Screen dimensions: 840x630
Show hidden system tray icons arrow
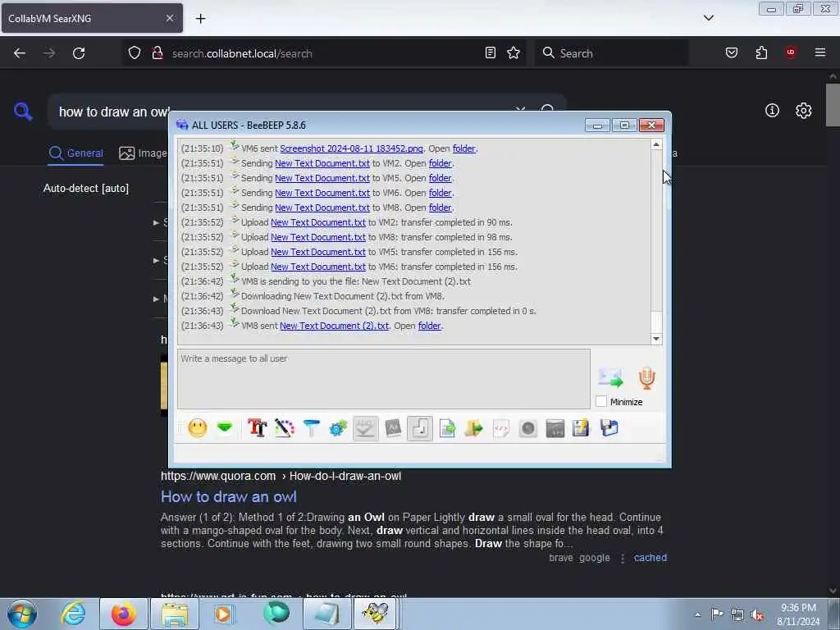tap(697, 614)
